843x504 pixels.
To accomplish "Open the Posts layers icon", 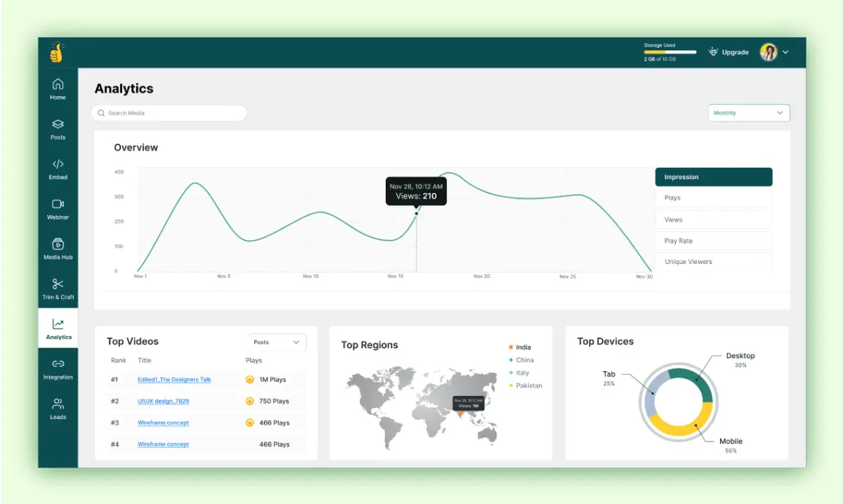I will [58, 124].
